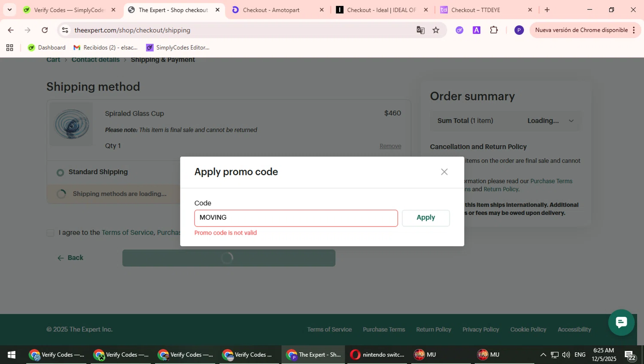This screenshot has width=644, height=364.
Task: Switch to Verify Codes SimplyCodes tab
Action: tap(69, 10)
